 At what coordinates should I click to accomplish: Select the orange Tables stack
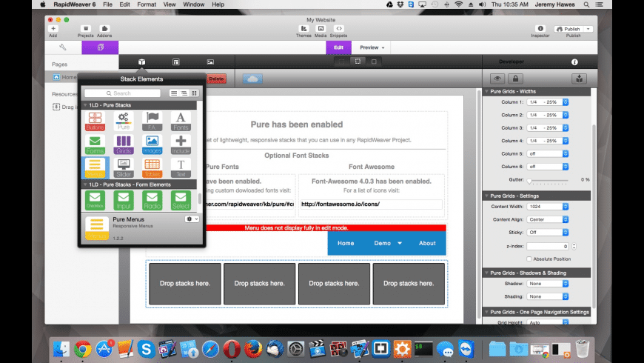(x=152, y=167)
